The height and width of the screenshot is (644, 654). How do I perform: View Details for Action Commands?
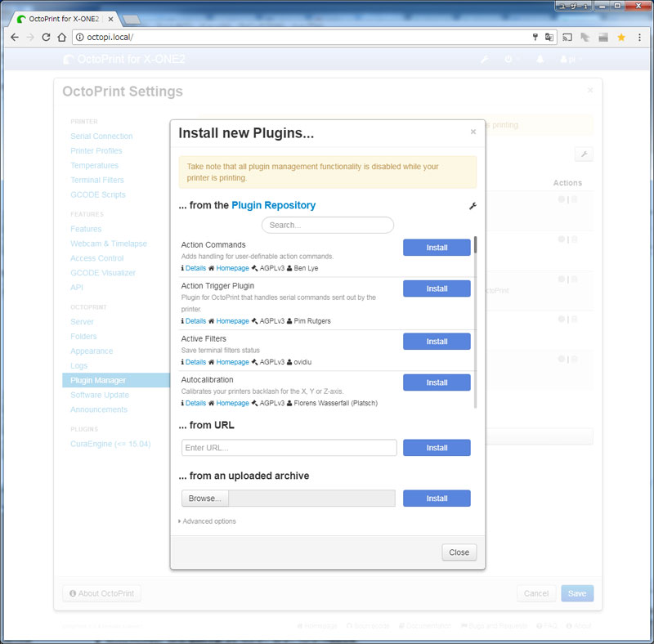pos(195,268)
